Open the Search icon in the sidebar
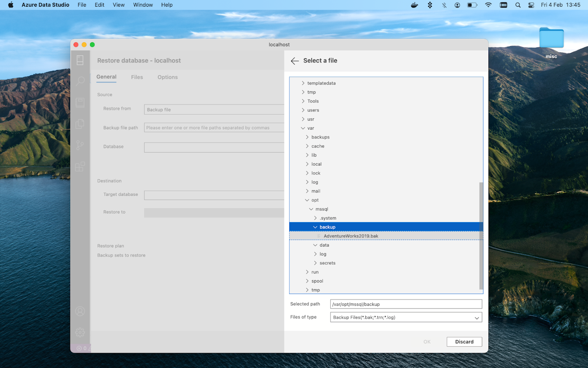 point(80,82)
